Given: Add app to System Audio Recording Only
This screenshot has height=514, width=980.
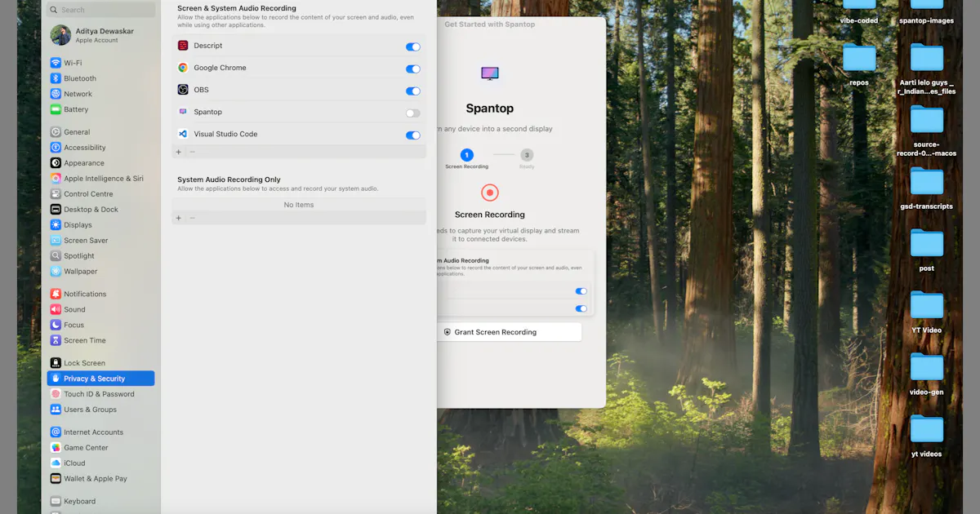Looking at the screenshot, I should point(178,218).
